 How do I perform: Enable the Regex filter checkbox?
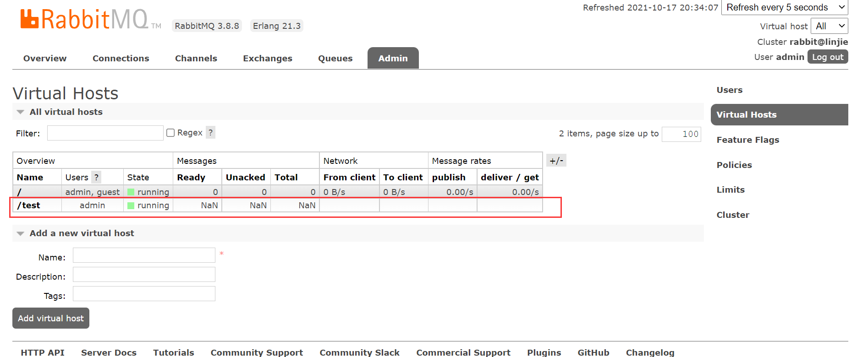pos(170,133)
